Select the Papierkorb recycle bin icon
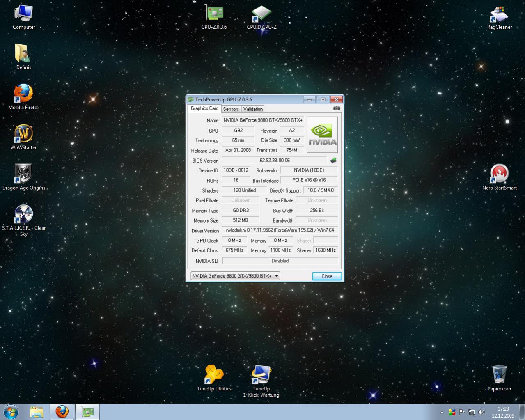This screenshot has height=420, width=525. point(499,378)
